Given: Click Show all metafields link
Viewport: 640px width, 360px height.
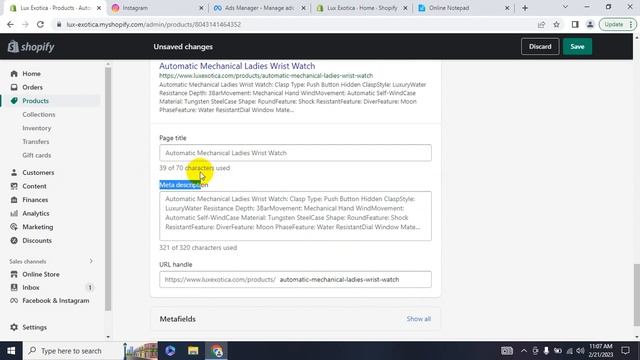Looking at the screenshot, I should (418, 319).
